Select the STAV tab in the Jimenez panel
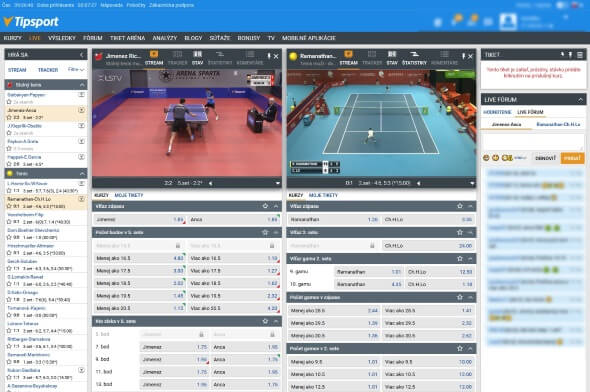Viewport: 590px width, 392px height. point(197,58)
